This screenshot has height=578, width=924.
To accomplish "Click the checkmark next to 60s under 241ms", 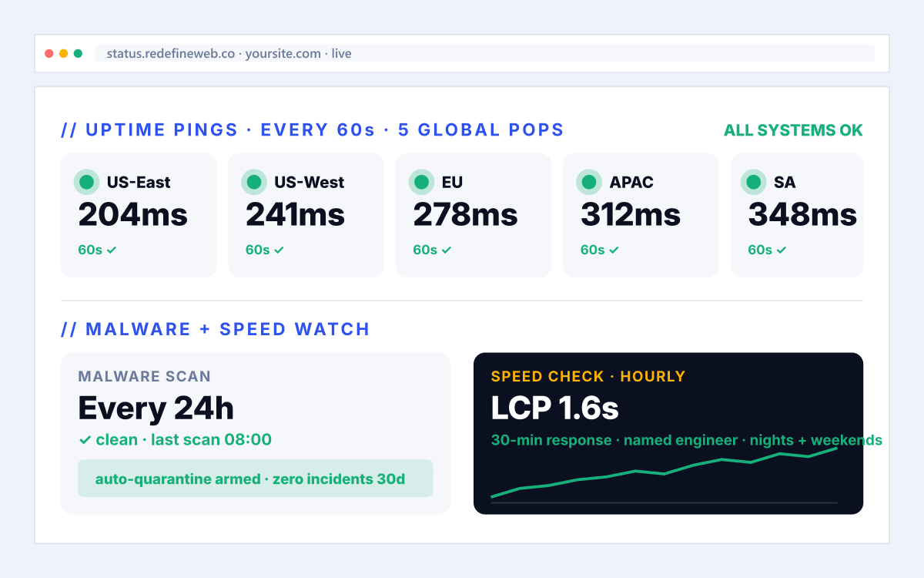I will pyautogui.click(x=280, y=250).
